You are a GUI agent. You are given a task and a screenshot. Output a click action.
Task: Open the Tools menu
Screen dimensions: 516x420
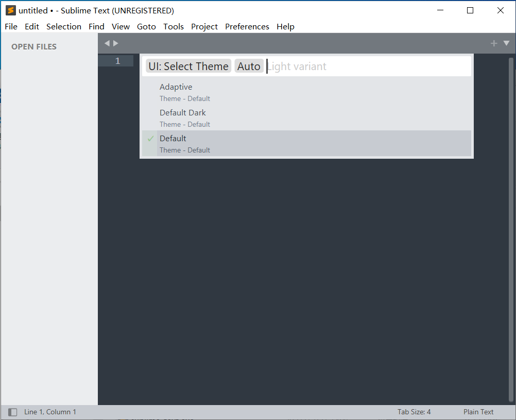[x=174, y=26]
